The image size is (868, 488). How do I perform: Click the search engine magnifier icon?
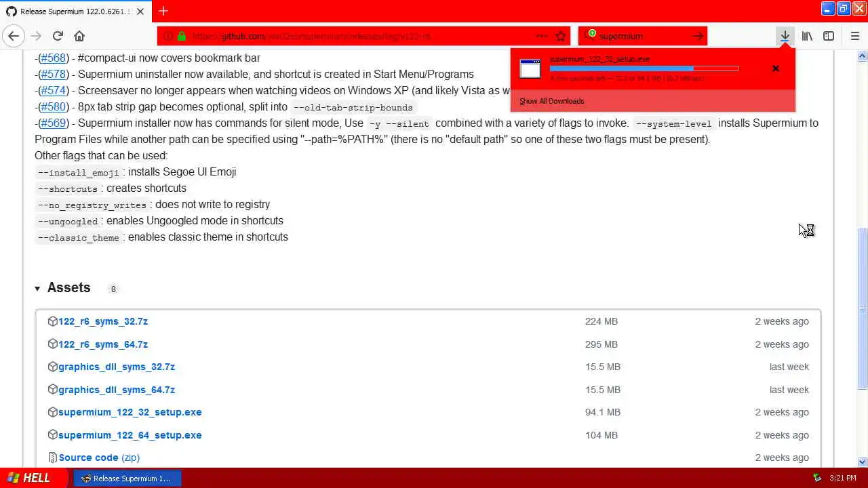(590, 35)
